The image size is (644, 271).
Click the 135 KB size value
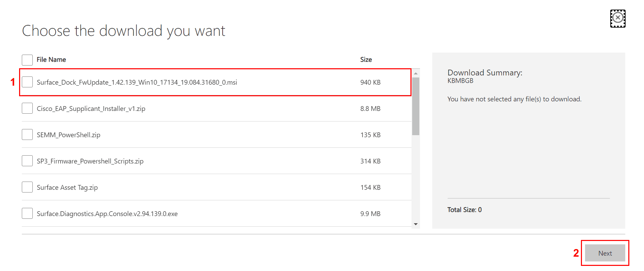coord(370,135)
